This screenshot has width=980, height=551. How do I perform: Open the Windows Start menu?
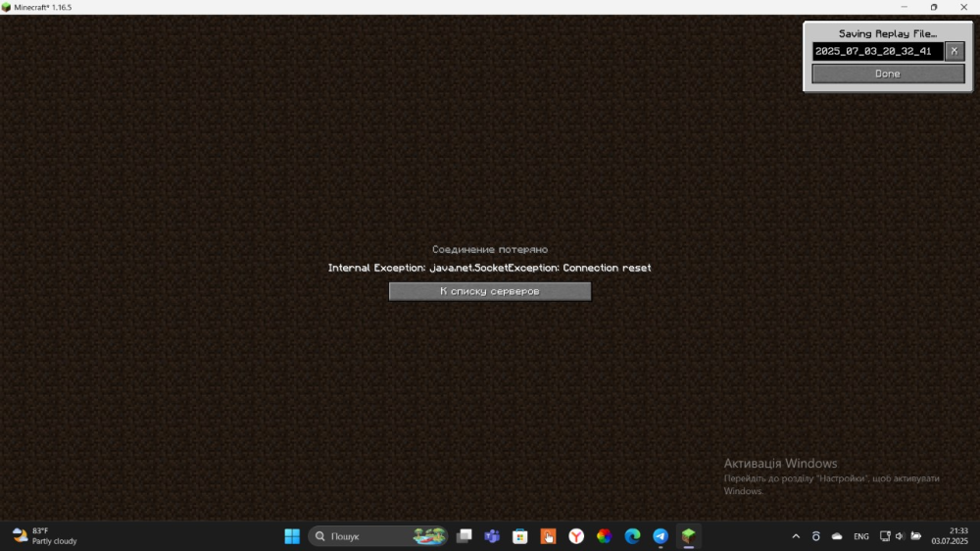pos(292,536)
